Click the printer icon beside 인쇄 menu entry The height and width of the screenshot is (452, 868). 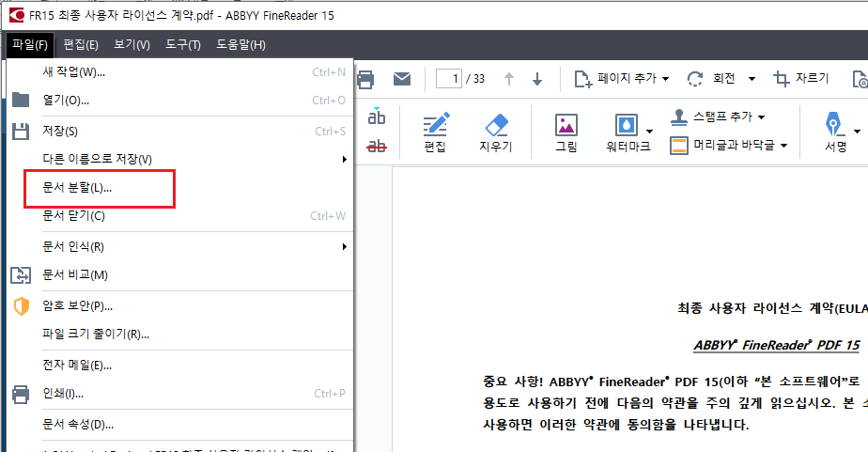[x=21, y=395]
